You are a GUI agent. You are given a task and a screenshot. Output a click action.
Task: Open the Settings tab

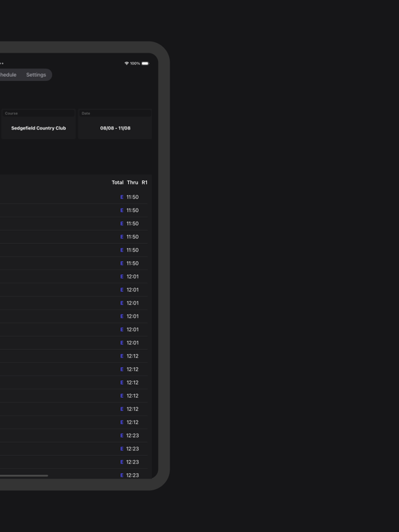click(x=36, y=75)
